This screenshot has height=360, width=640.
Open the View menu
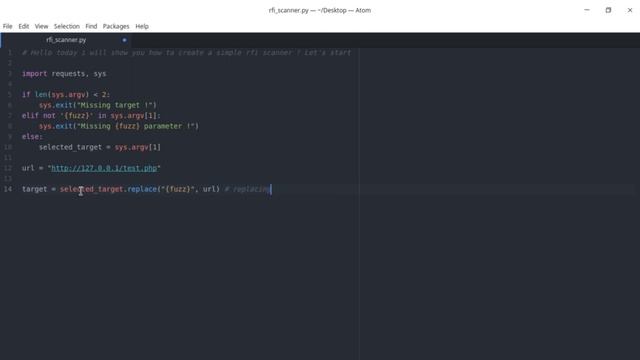41,26
